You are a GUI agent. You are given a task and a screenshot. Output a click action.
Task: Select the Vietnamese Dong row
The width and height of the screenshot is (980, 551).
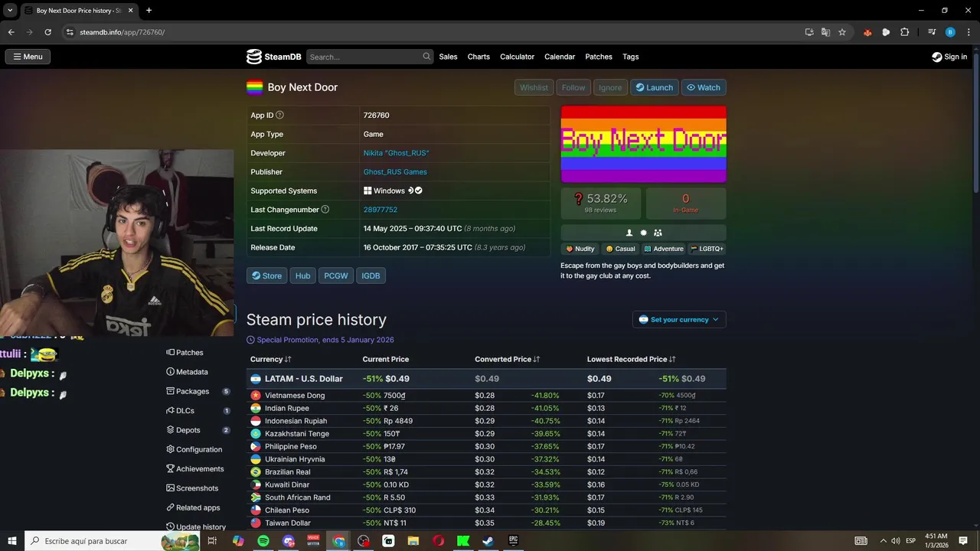tap(486, 396)
